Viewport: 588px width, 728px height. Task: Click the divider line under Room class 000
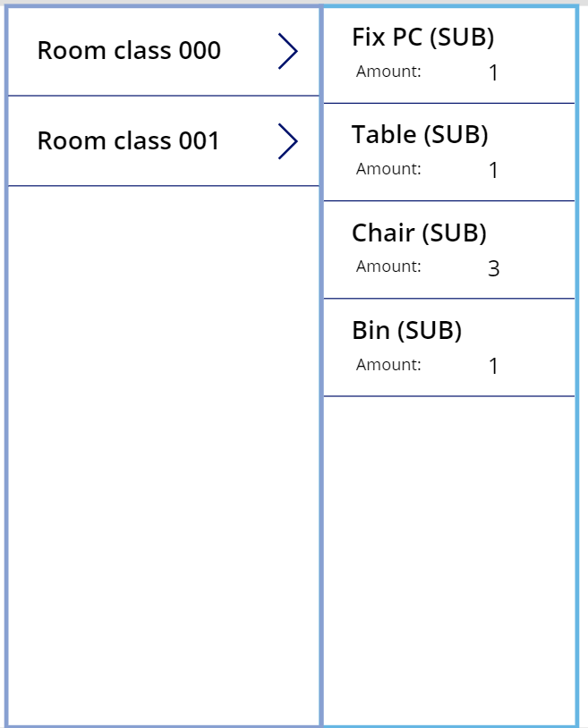tap(163, 96)
